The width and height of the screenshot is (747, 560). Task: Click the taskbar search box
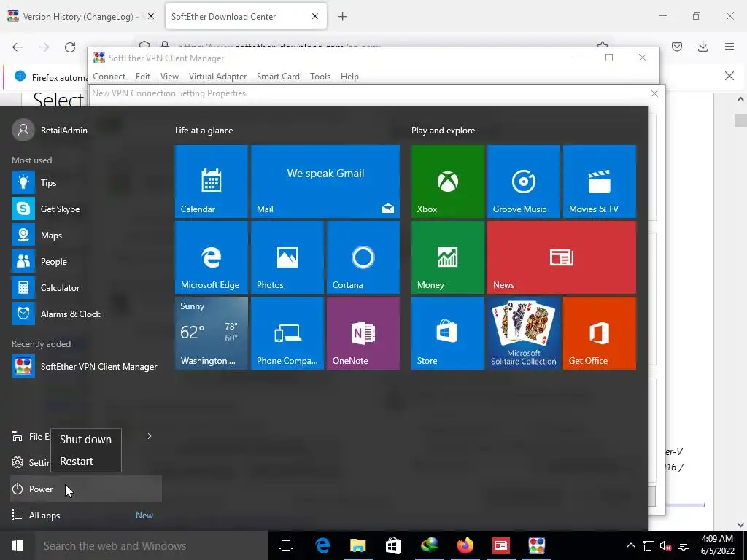point(152,545)
